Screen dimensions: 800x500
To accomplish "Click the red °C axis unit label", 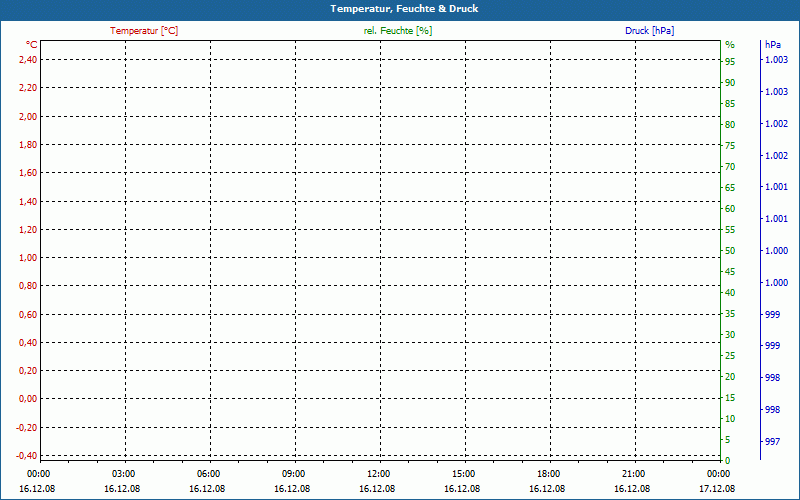I will pyautogui.click(x=31, y=45).
